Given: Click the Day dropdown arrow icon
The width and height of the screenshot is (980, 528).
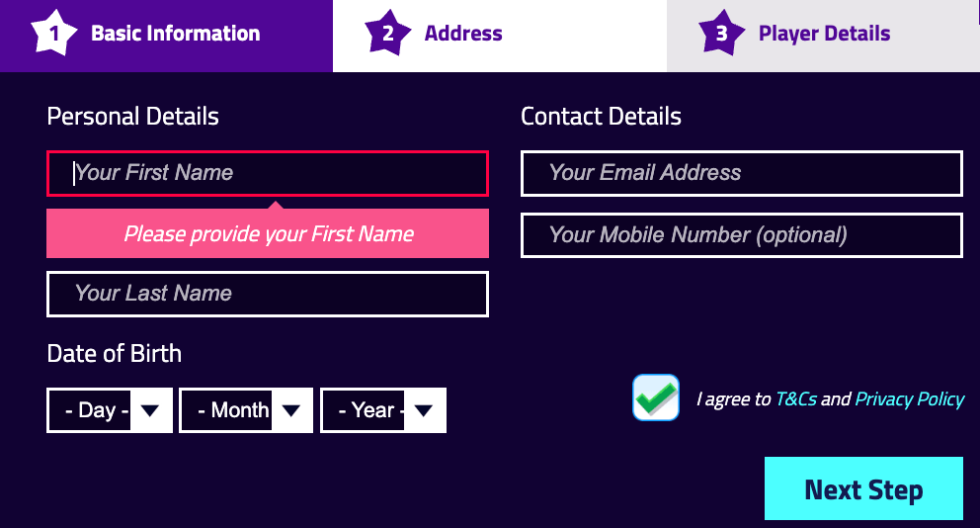Looking at the screenshot, I should tap(150, 410).
